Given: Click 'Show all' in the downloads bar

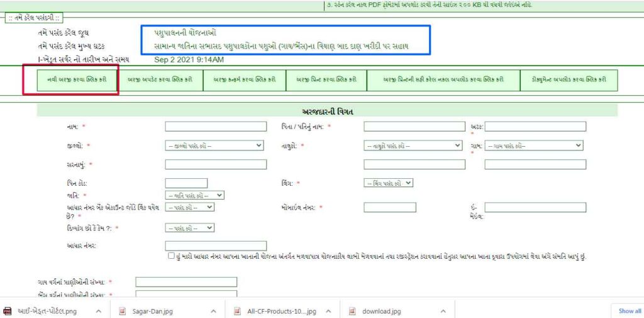Looking at the screenshot, I should click(x=630, y=312).
